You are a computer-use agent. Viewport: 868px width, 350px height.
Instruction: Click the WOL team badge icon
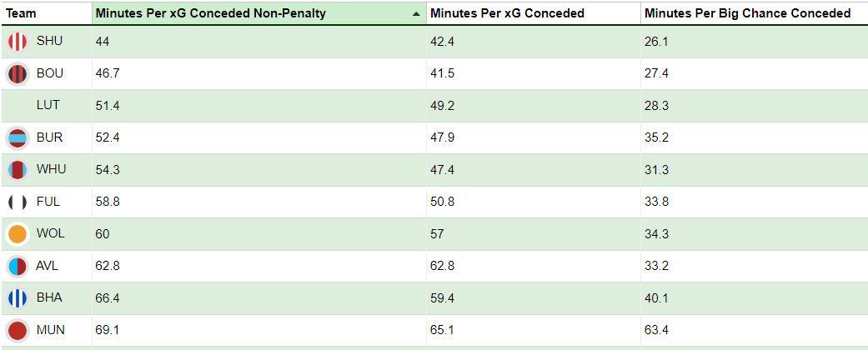pyautogui.click(x=18, y=234)
